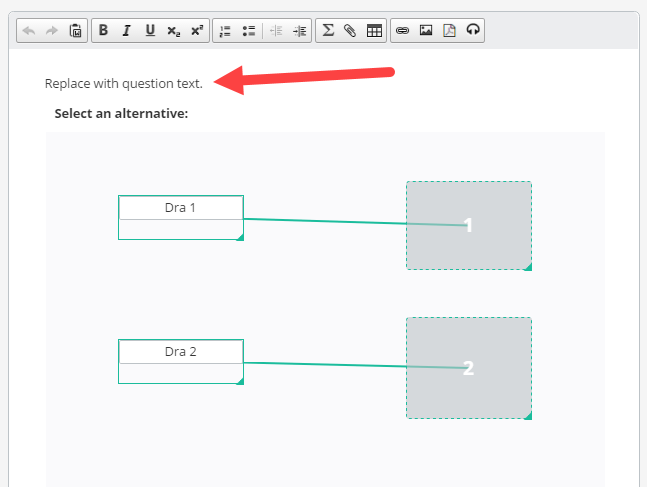The height and width of the screenshot is (487, 647).
Task: Toggle Bold formatting
Action: point(103,31)
